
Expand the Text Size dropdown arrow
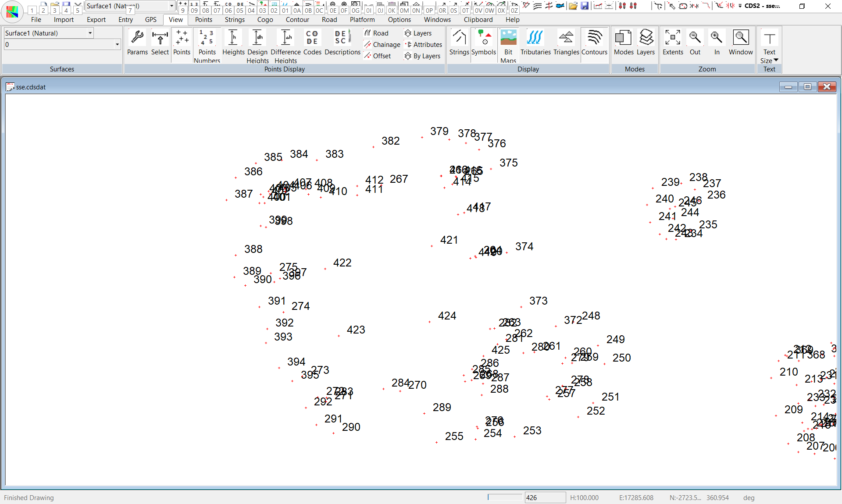(x=776, y=60)
